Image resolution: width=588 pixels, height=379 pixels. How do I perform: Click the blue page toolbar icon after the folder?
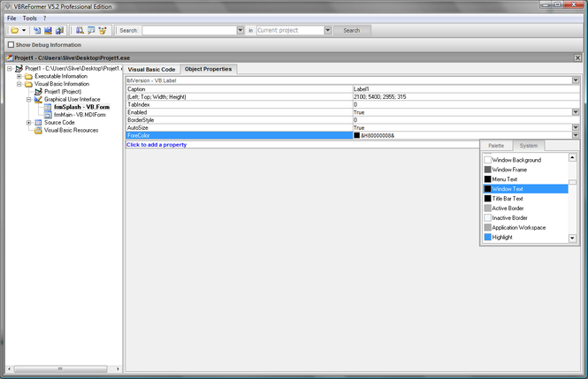click(37, 30)
